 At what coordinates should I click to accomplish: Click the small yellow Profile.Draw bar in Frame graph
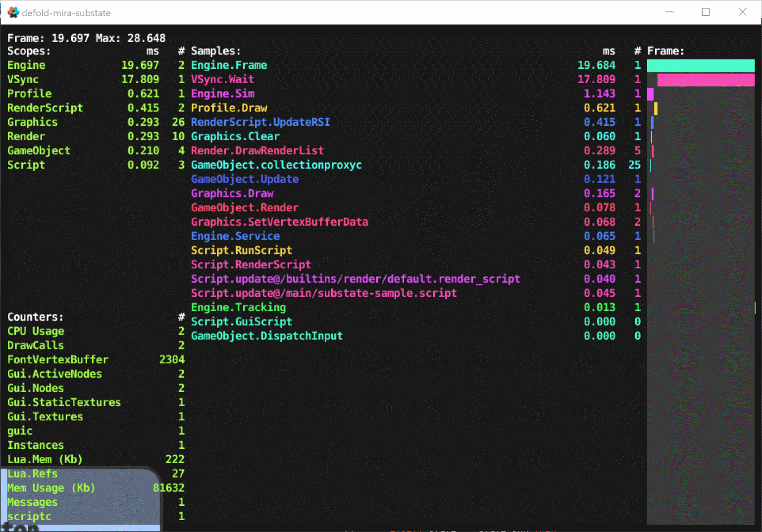pyautogui.click(x=656, y=108)
